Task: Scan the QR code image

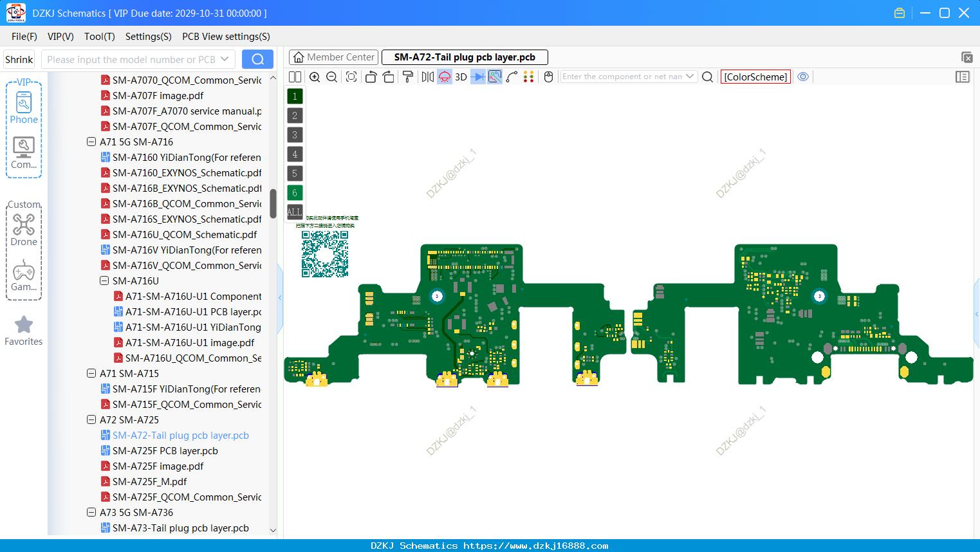Action: [325, 254]
